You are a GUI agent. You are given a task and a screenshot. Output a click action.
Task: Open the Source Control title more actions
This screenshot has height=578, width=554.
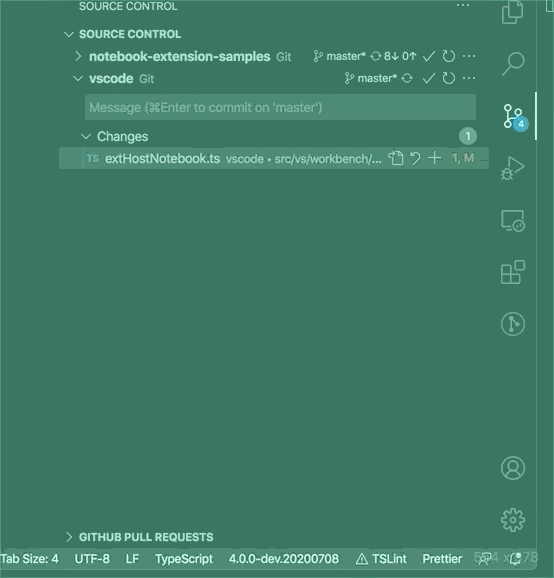(463, 6)
